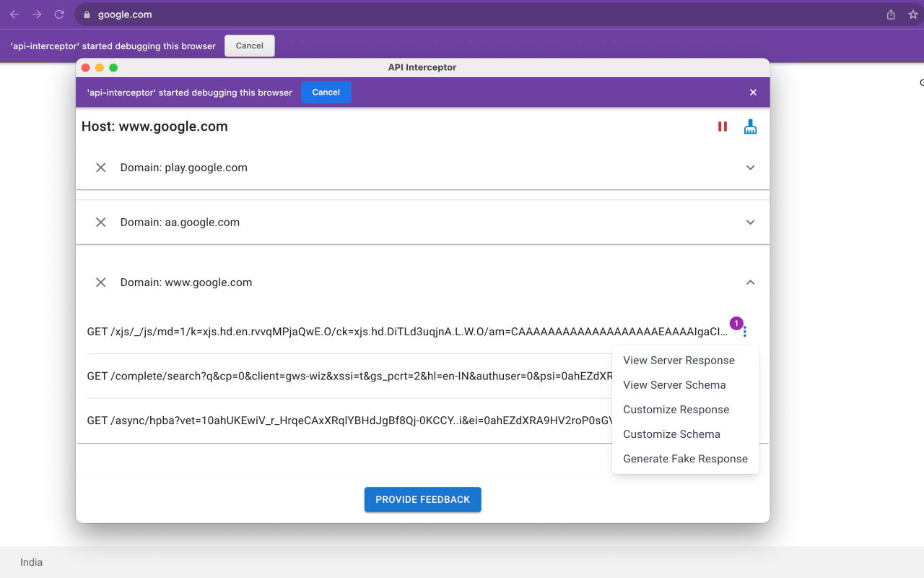Cancel debugging in the browser's top banner
This screenshot has height=578, width=924.
[250, 46]
